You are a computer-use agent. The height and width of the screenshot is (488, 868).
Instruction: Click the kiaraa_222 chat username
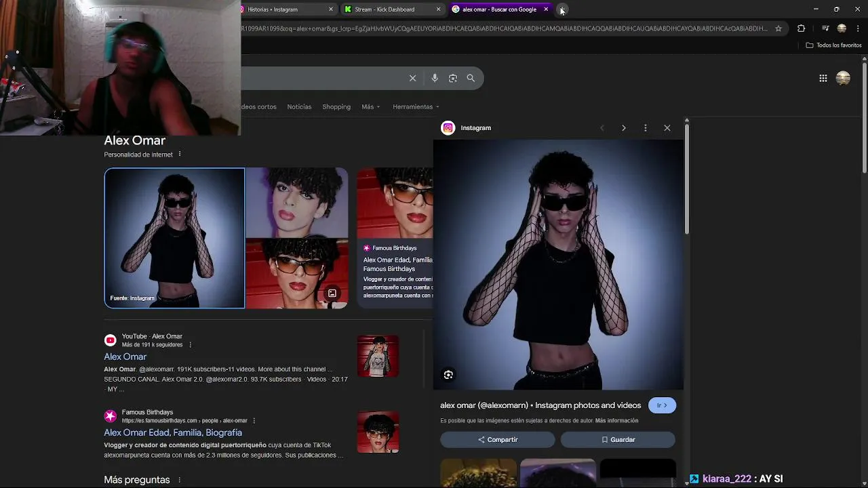727,479
